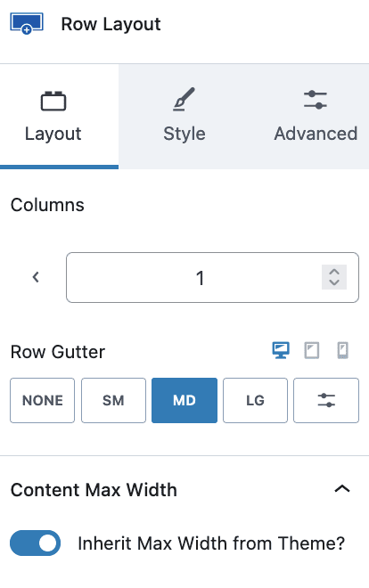This screenshot has width=369, height=588.
Task: Switch to the Style tab
Action: tap(184, 117)
